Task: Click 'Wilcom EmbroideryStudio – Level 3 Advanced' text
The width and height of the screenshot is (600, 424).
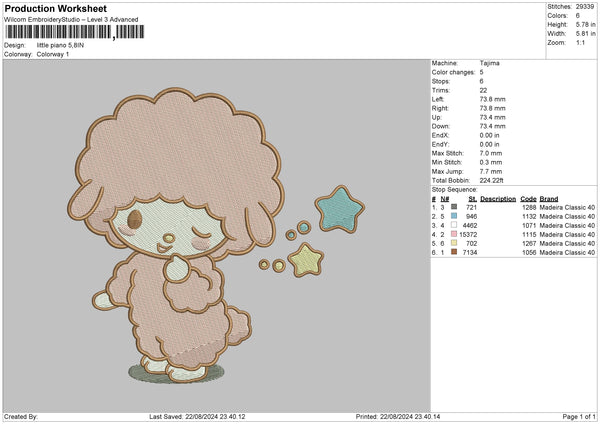Action: [71, 20]
